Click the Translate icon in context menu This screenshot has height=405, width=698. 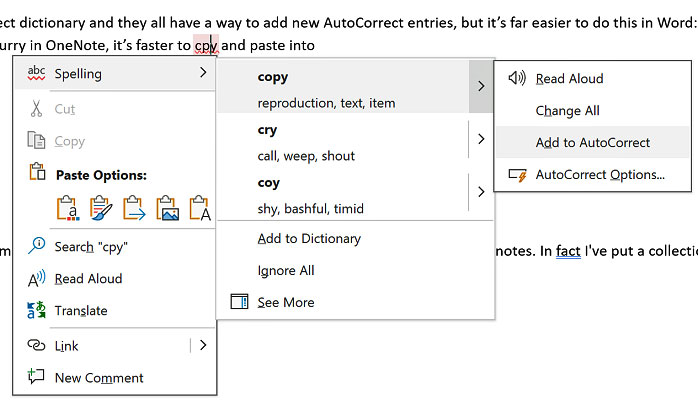click(x=37, y=310)
